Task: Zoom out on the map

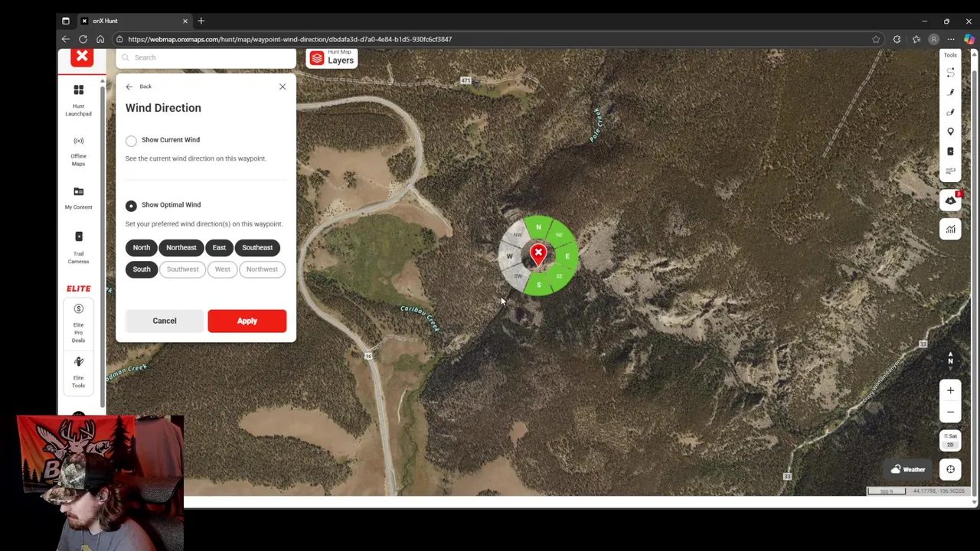Action: point(950,412)
